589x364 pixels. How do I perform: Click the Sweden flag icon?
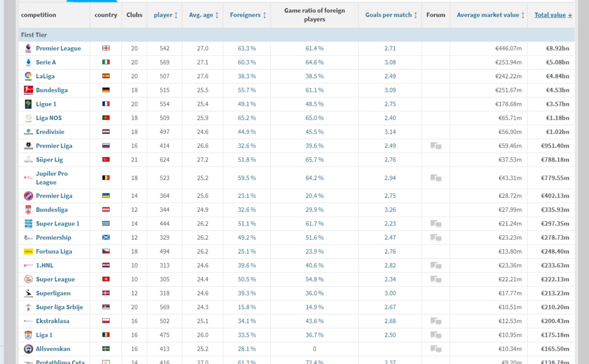106,349
